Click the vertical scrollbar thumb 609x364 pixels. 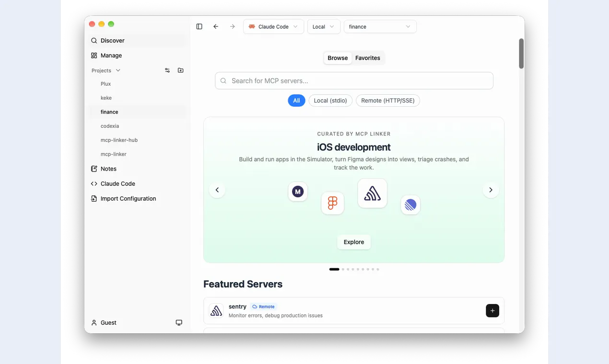tap(521, 53)
